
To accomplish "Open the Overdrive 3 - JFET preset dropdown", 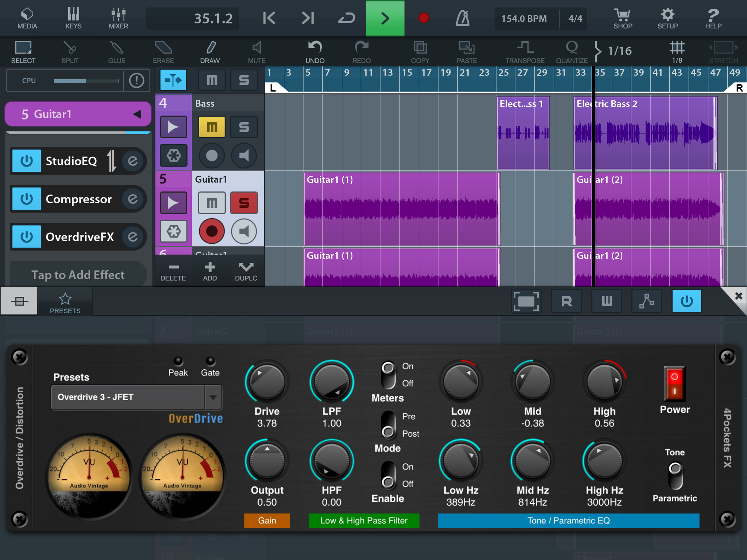I will click(x=213, y=397).
